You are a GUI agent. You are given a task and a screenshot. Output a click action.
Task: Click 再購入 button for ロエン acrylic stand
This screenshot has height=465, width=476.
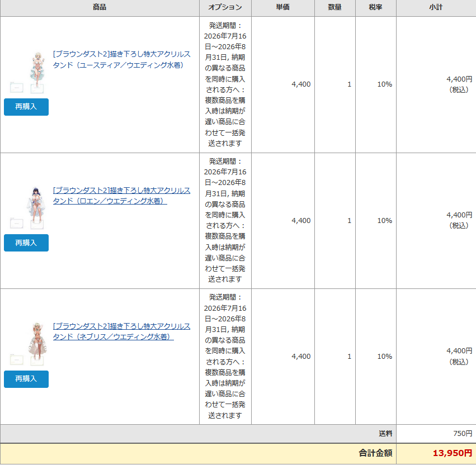point(26,243)
